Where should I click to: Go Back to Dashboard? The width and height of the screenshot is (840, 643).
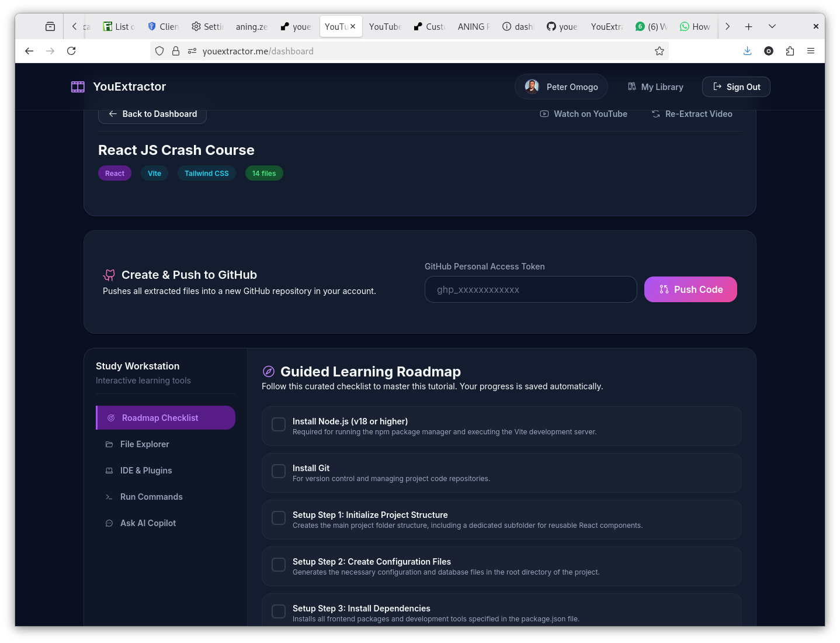tap(152, 114)
